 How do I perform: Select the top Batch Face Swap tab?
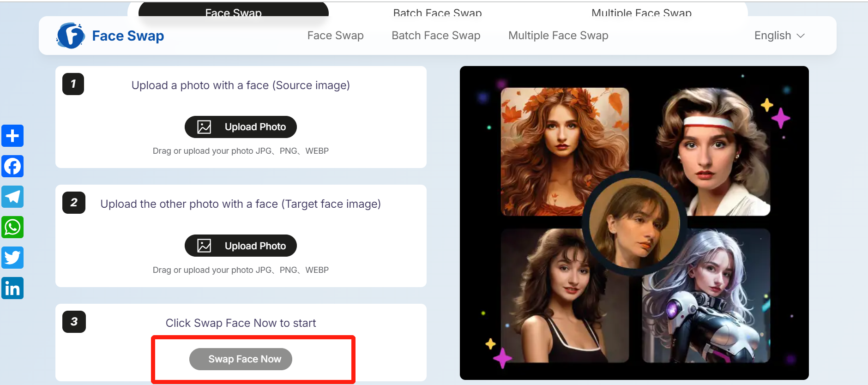click(x=437, y=12)
